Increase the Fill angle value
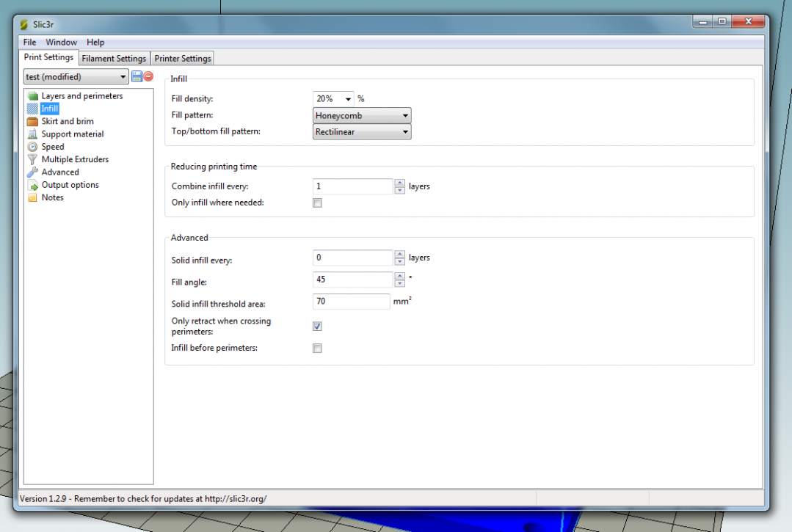The width and height of the screenshot is (792, 532). pos(399,276)
